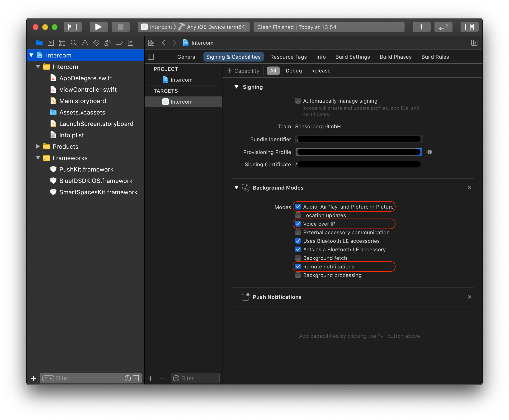
Task: Open the Issue navigator warning icon
Action: (x=85, y=43)
